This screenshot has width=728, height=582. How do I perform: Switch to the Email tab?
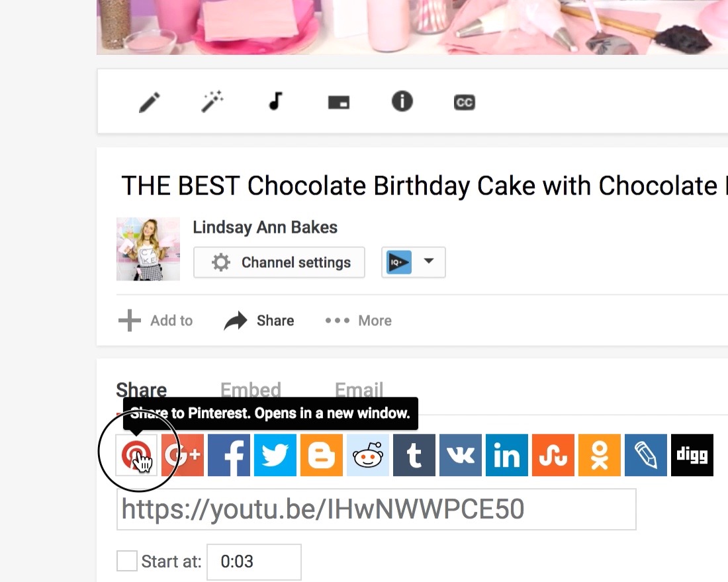(359, 390)
